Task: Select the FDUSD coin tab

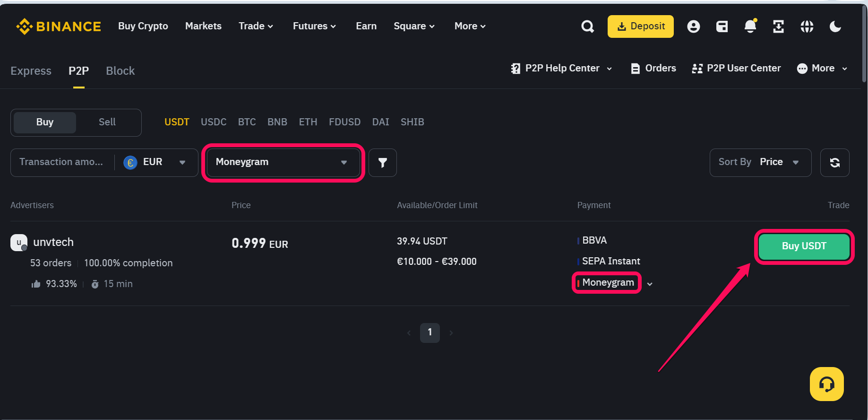Action: point(345,122)
